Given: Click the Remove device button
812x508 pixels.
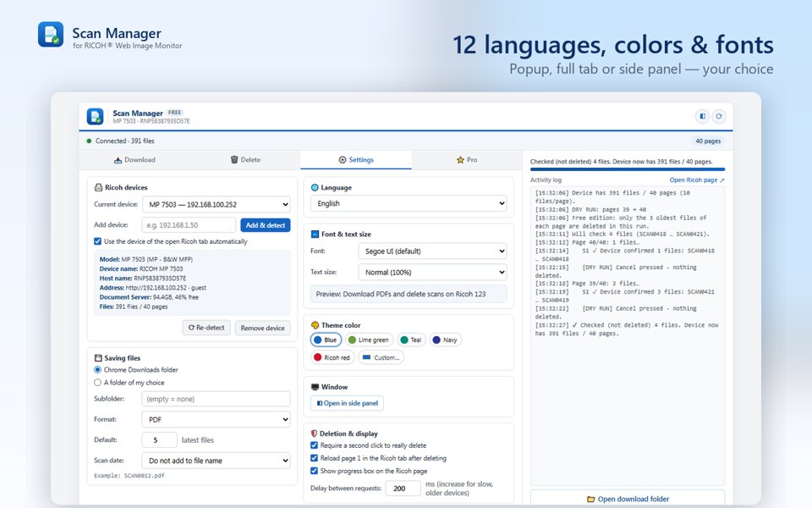Looking at the screenshot, I should point(262,329).
